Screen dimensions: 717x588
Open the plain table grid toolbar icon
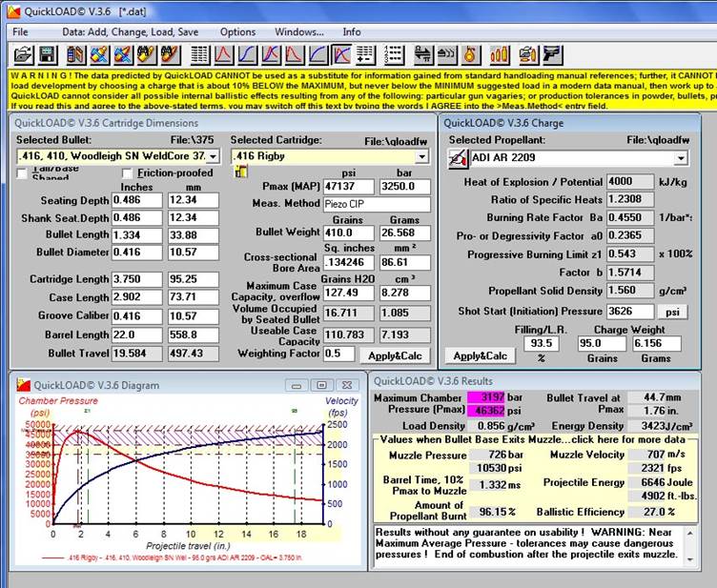click(200, 55)
